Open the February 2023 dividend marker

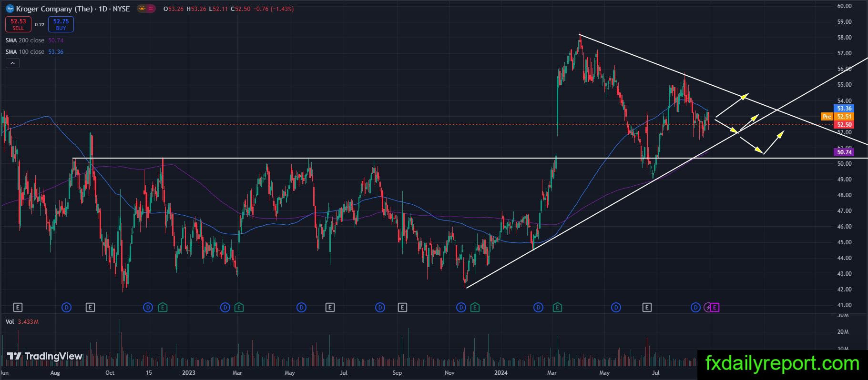pyautogui.click(x=225, y=308)
